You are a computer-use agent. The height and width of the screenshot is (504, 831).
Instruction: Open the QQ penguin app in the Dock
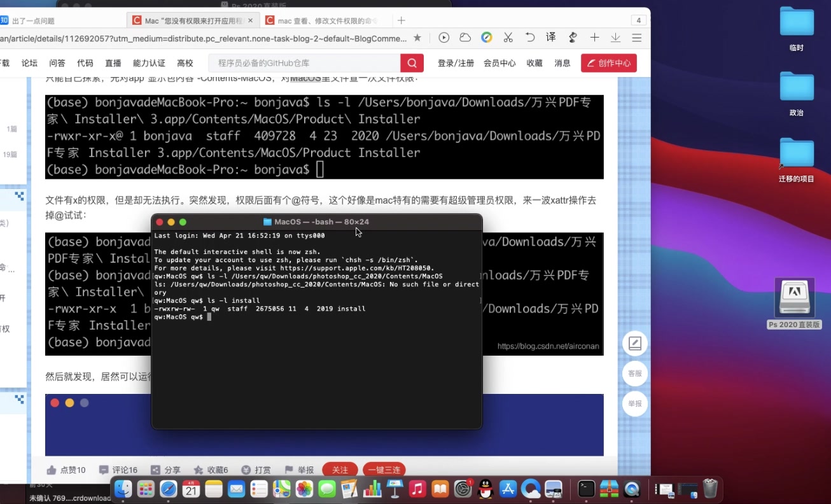pyautogui.click(x=485, y=489)
